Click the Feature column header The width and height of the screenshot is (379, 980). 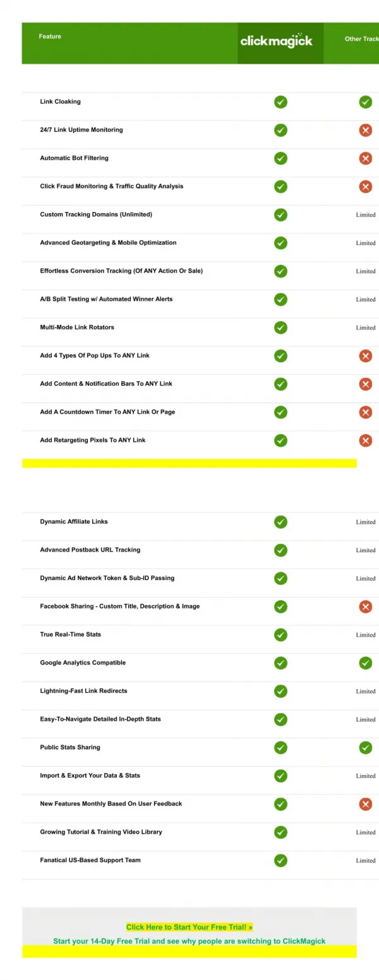pyautogui.click(x=50, y=37)
